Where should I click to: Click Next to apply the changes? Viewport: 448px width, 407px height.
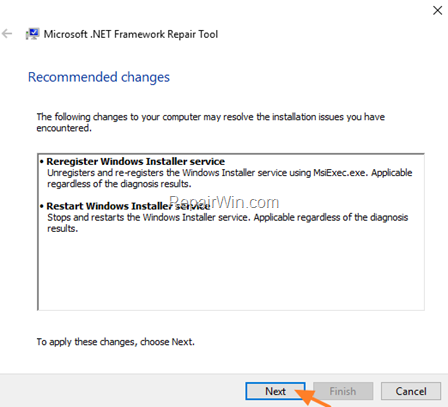tap(275, 391)
